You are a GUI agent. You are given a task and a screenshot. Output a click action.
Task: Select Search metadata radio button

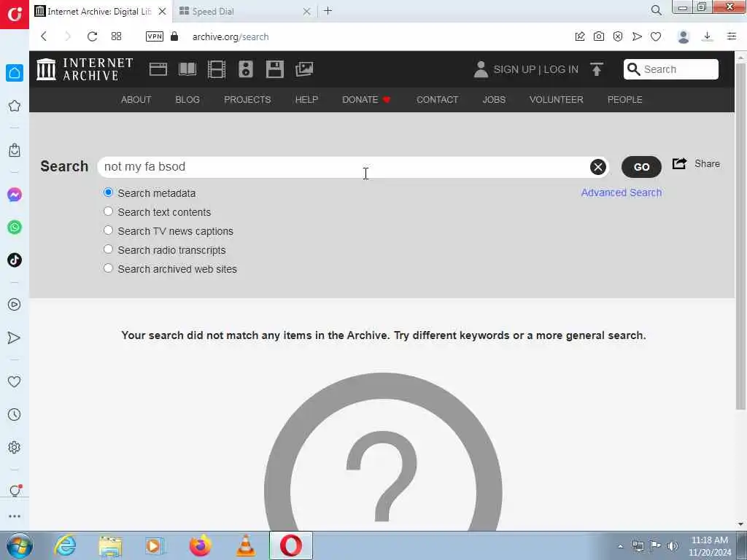pyautogui.click(x=108, y=192)
